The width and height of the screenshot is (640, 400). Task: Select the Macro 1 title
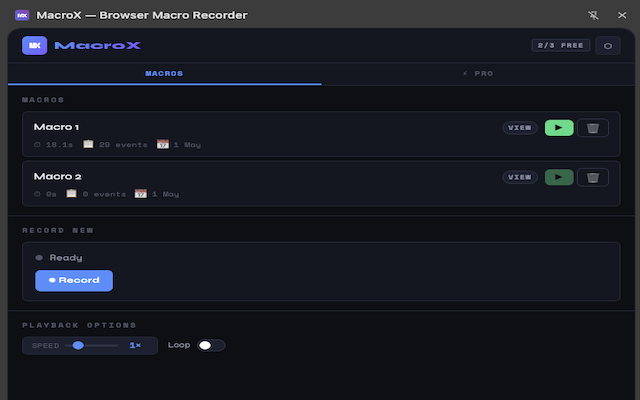coord(56,127)
